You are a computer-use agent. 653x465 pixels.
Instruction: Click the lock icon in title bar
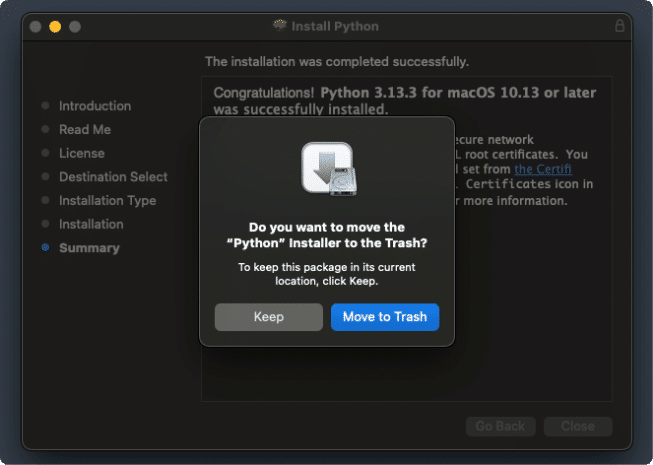pyautogui.click(x=620, y=26)
